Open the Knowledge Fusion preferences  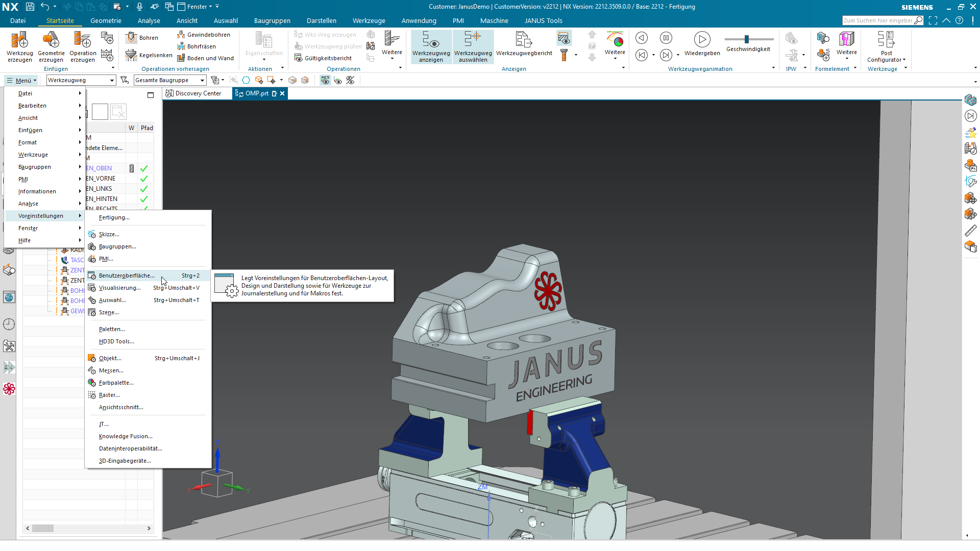click(x=148, y=436)
